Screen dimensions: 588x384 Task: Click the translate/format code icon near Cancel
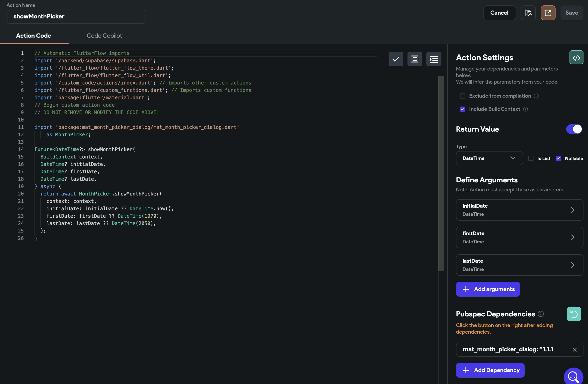click(528, 13)
